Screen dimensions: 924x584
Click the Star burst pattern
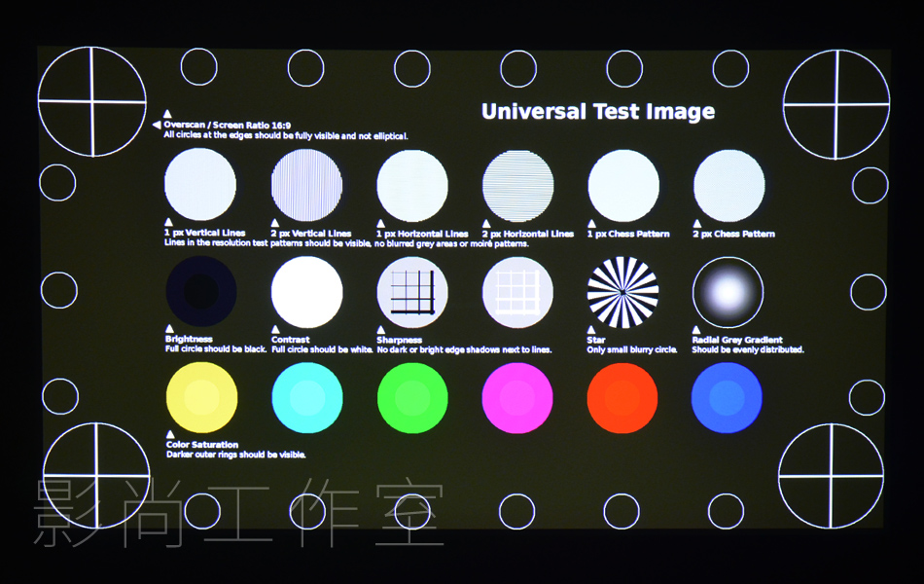[x=622, y=292]
